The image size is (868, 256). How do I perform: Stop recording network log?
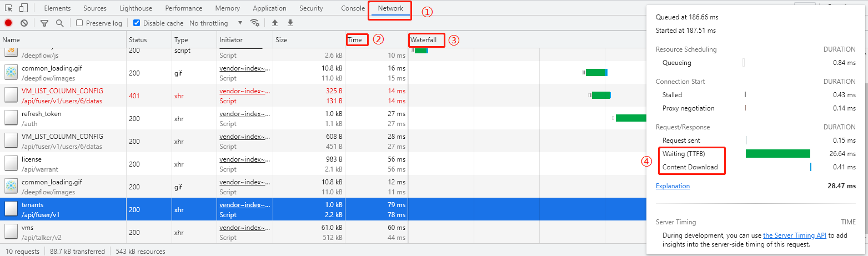point(8,23)
